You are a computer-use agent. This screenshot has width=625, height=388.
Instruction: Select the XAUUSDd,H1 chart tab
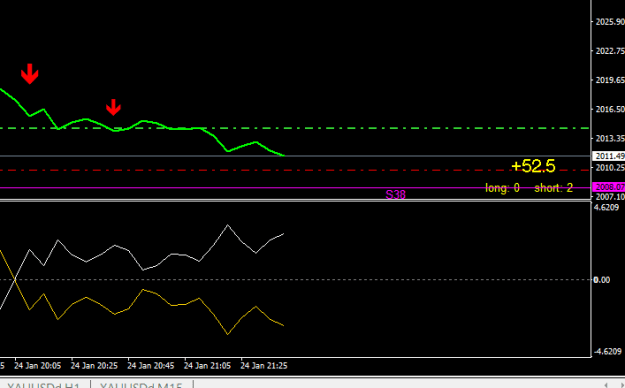point(44,386)
